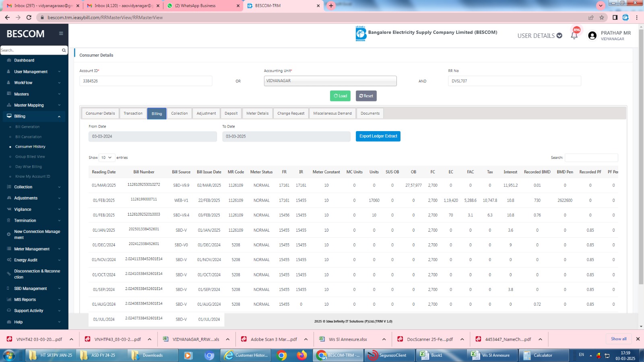Click the Energy Audit sidebar icon
644x362 pixels.
coord(9,260)
